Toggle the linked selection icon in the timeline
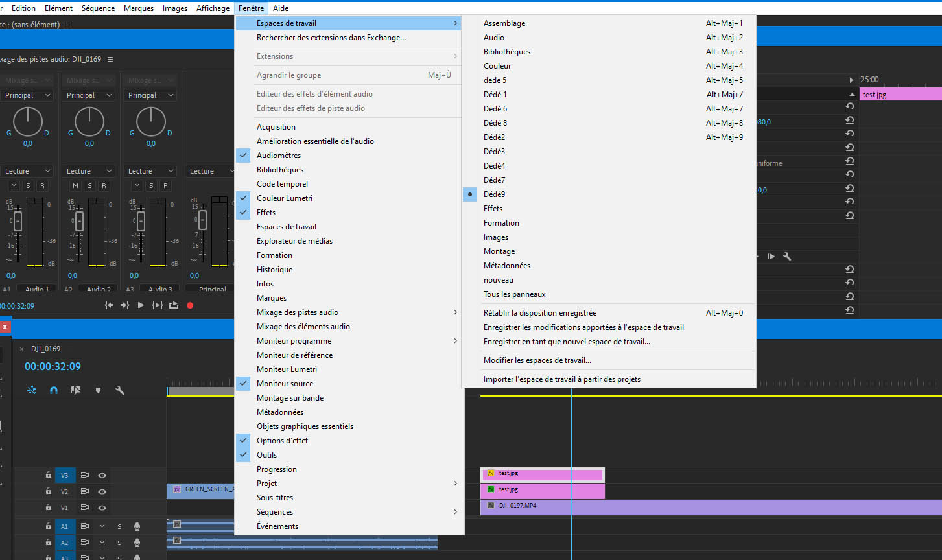942x560 pixels. click(76, 390)
